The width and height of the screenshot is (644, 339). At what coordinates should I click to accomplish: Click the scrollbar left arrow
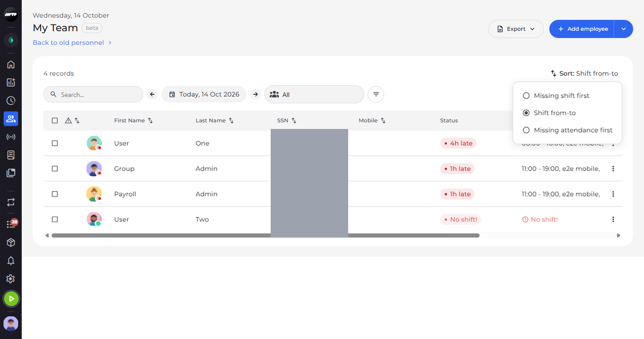(x=47, y=235)
